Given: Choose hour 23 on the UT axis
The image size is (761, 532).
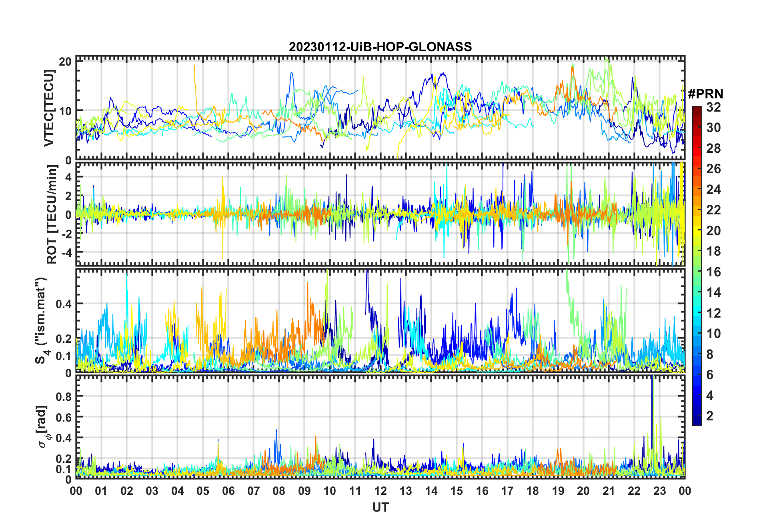Looking at the screenshot, I should point(660,491).
